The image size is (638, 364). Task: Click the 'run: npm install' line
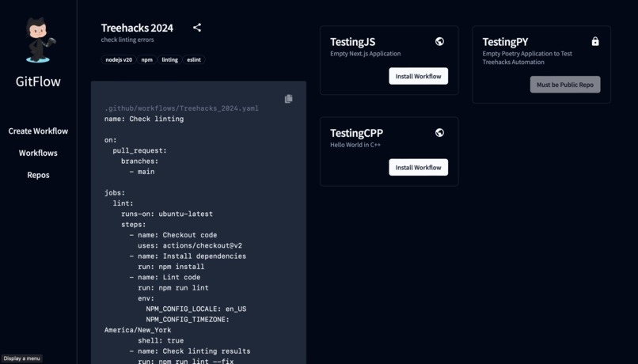(171, 267)
